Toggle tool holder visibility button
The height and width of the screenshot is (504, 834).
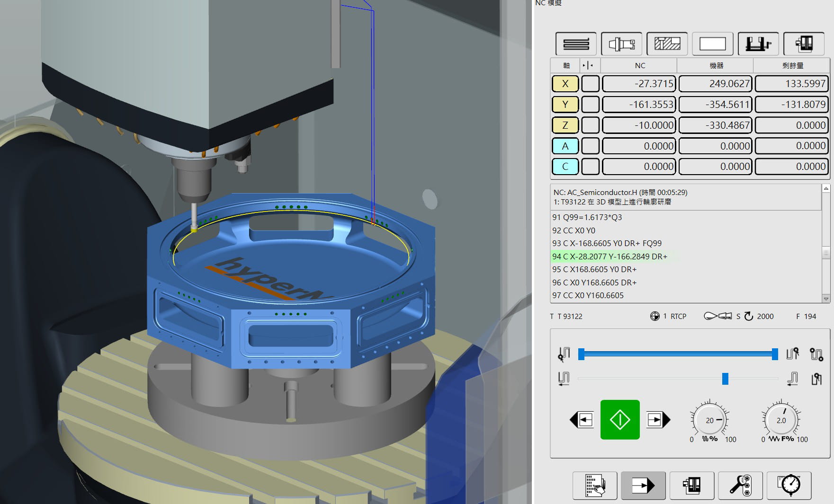pyautogui.click(x=621, y=44)
